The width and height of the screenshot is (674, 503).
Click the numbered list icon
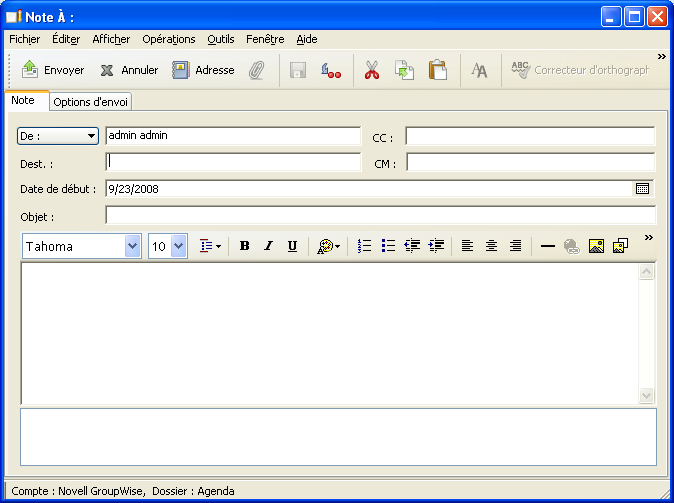pyautogui.click(x=365, y=246)
